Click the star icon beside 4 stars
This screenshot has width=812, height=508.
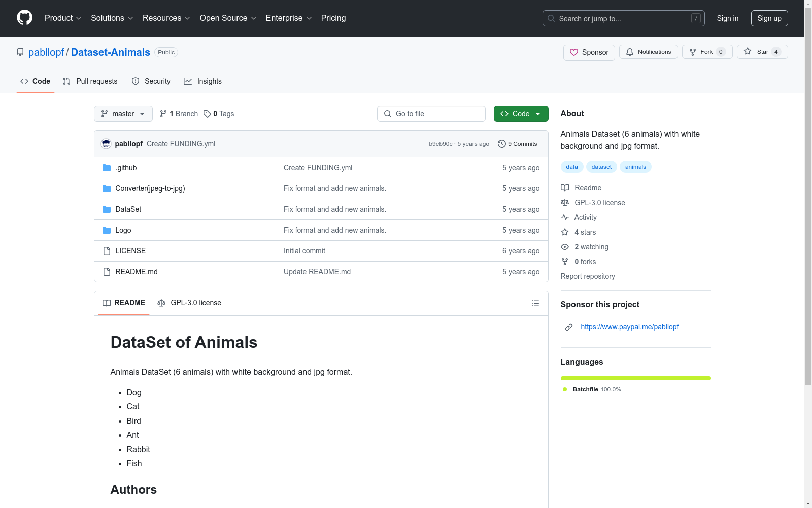pos(565,232)
